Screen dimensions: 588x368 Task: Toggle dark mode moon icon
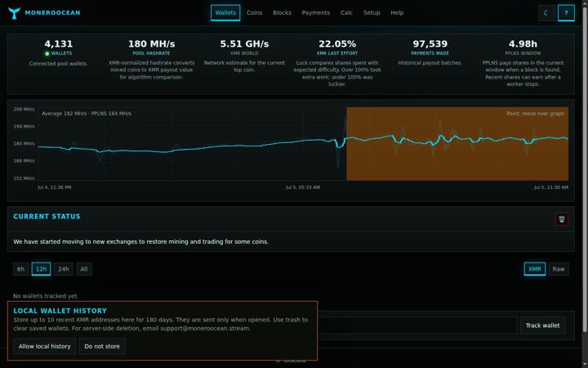[546, 13]
